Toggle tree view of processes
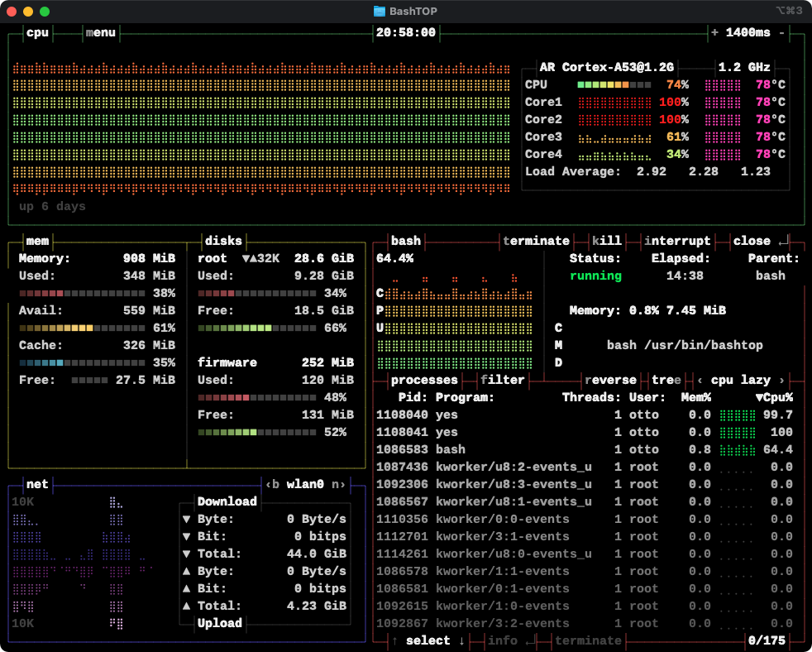 (666, 380)
